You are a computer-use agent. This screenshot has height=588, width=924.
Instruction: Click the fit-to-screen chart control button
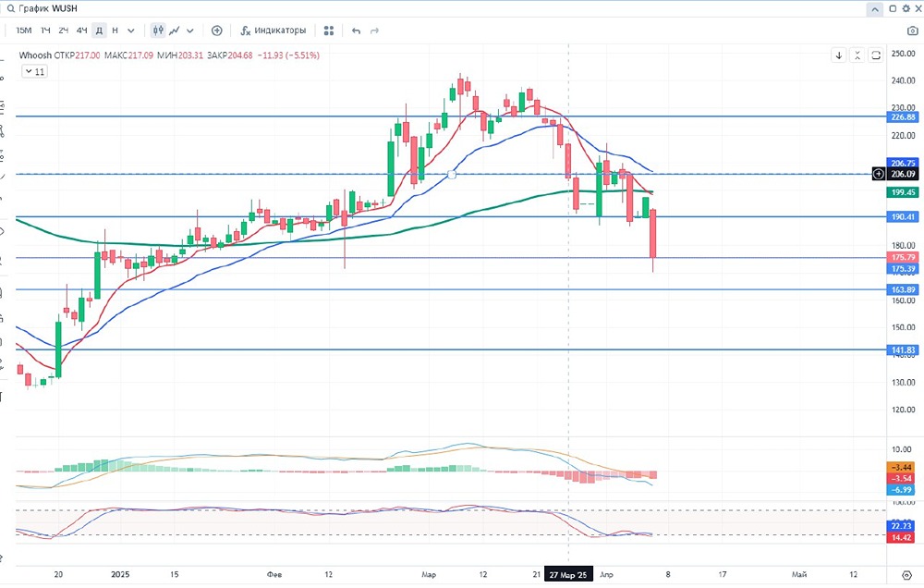pyautogui.click(x=876, y=55)
